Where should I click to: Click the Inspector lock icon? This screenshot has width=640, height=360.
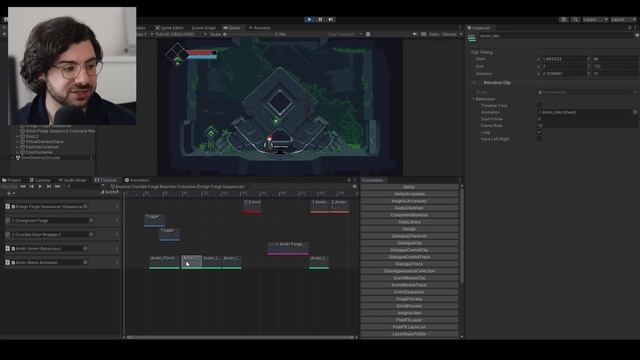(x=630, y=28)
